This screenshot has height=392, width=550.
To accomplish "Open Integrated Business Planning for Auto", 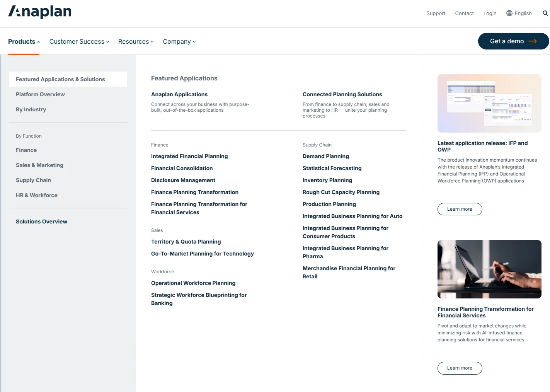I will click(x=352, y=216).
